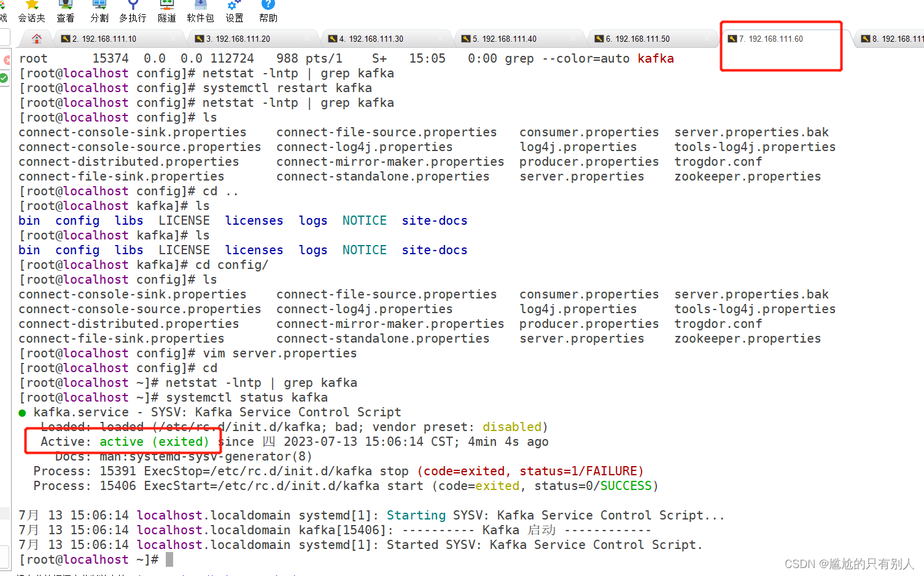Open the 软件包 packages toolbar button
This screenshot has height=576, width=924.
coord(200,12)
